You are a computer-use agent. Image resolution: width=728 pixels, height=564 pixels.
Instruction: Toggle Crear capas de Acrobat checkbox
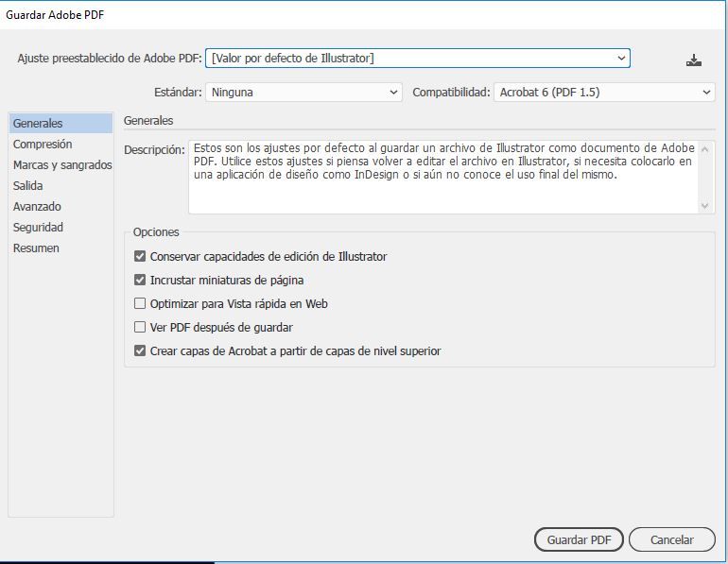point(140,350)
